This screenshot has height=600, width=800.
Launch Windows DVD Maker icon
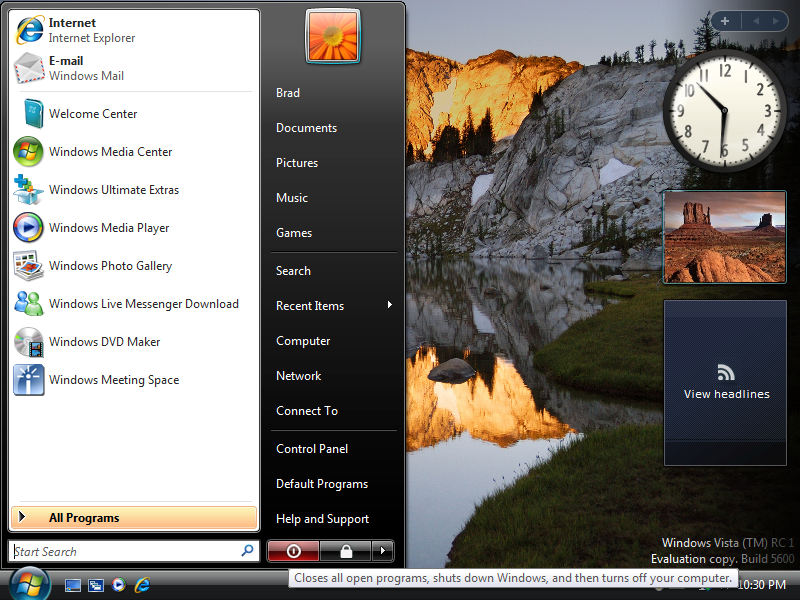point(28,341)
